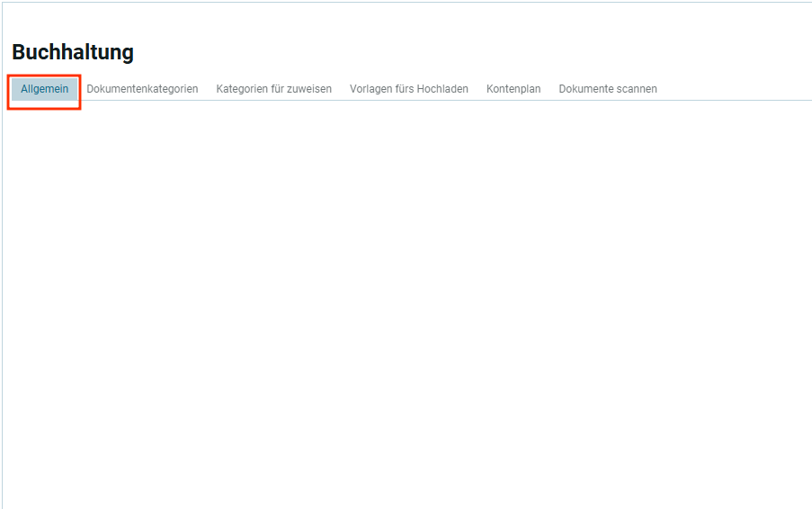Open the Dokumente scannen tab

(x=607, y=89)
